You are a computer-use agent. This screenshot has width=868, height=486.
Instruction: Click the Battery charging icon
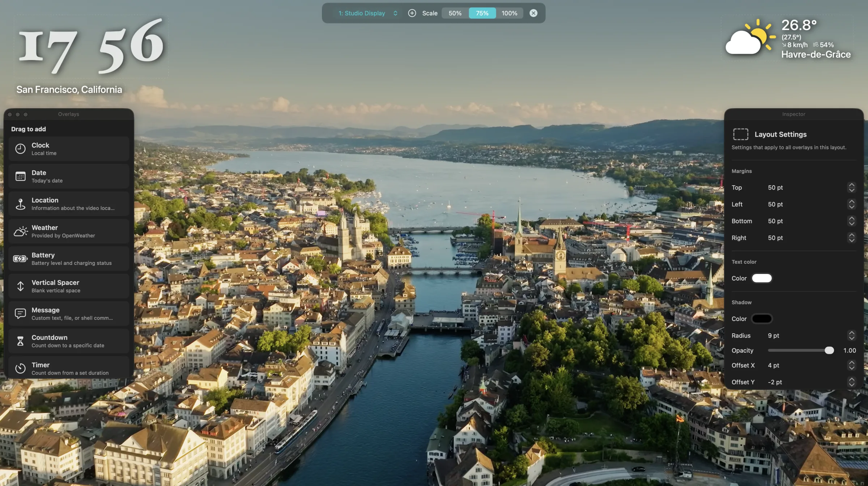click(20, 259)
